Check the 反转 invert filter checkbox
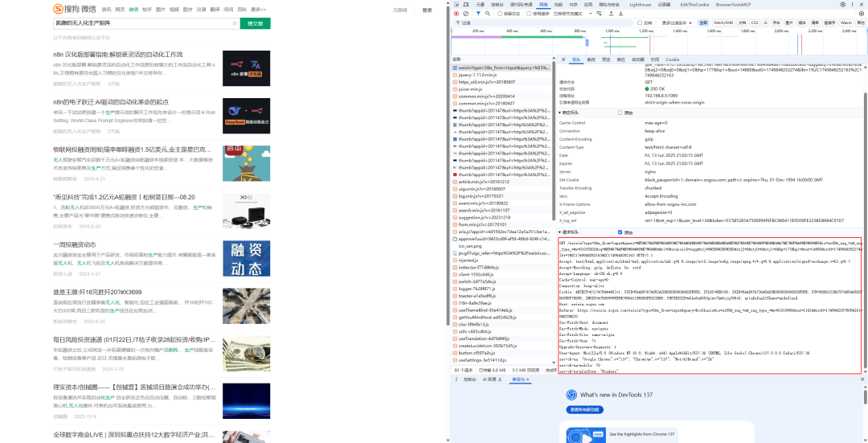Viewport: 868px width, 443px height. (640, 23)
